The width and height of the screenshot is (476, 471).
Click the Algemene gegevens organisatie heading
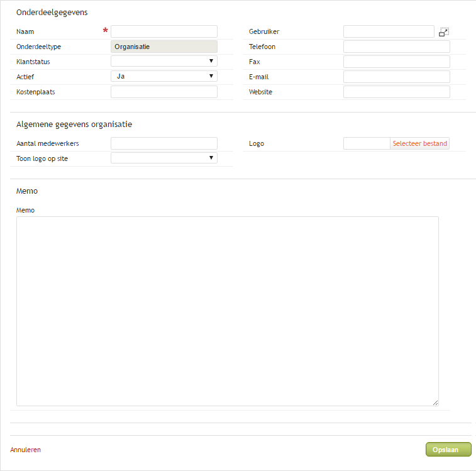coord(74,125)
